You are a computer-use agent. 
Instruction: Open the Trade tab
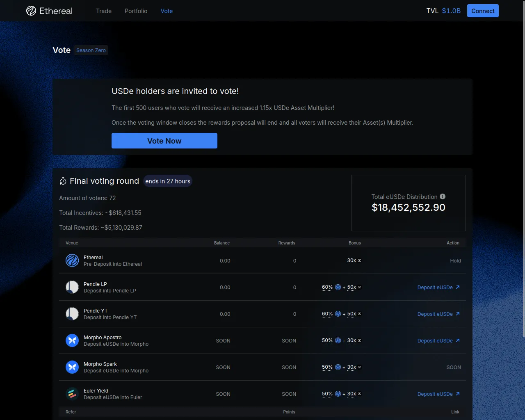click(x=104, y=11)
